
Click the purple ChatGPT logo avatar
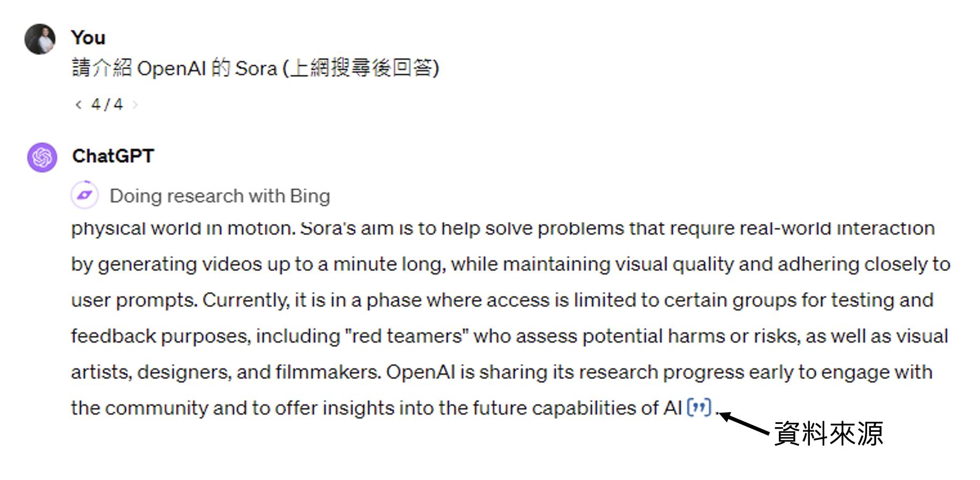(x=42, y=157)
